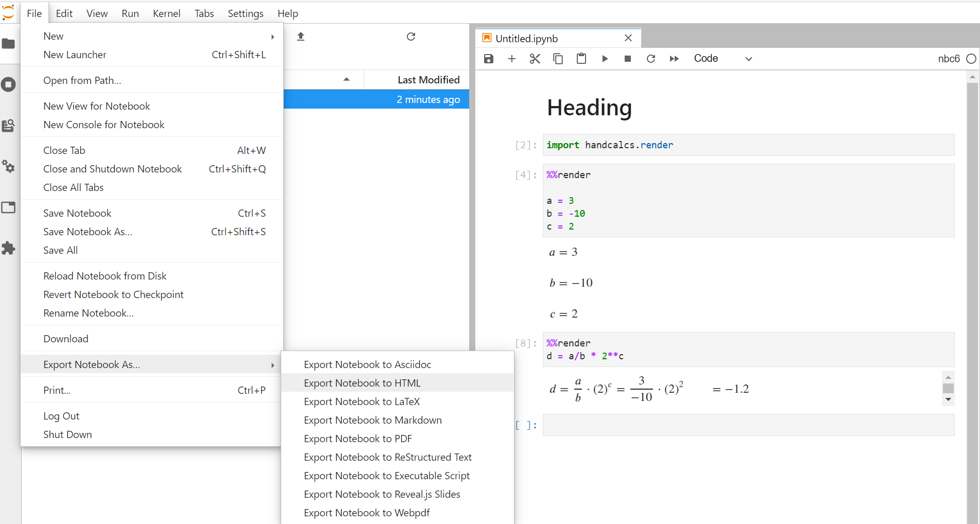Open the Tabs menu
The image size is (980, 524).
tap(204, 13)
